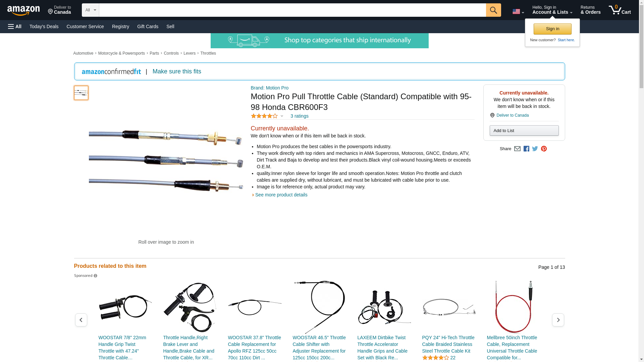Image resolution: width=644 pixels, height=362 pixels.
Task: Expand the country flag language selector
Action: pos(518,12)
